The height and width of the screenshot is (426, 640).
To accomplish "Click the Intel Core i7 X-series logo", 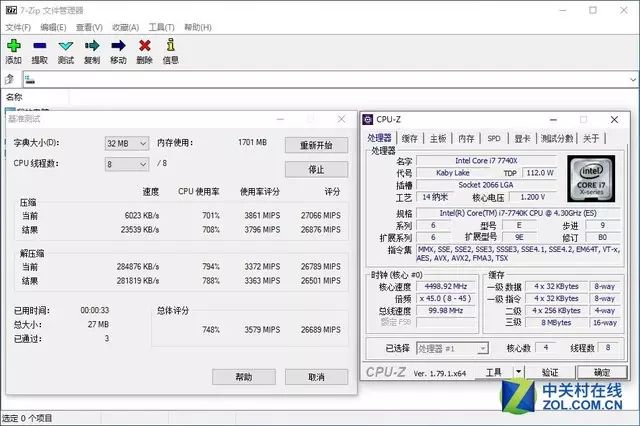I will point(591,179).
